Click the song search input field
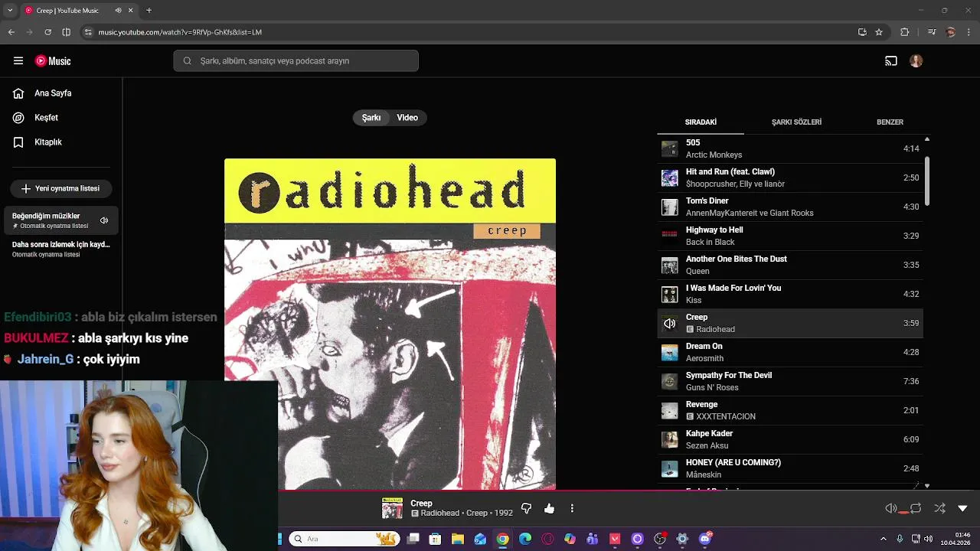 click(x=296, y=61)
